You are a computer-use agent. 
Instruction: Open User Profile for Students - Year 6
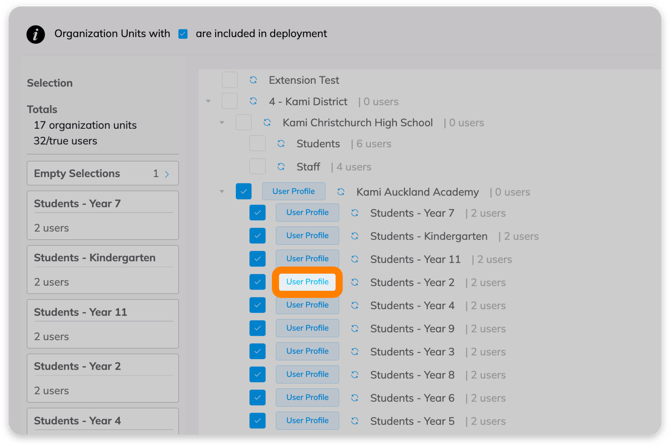pyautogui.click(x=307, y=397)
